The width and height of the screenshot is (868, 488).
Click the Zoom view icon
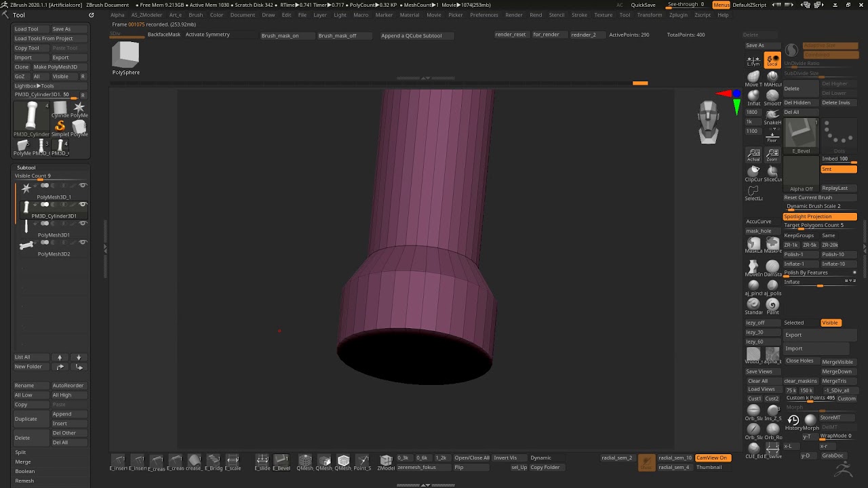pos(772,155)
